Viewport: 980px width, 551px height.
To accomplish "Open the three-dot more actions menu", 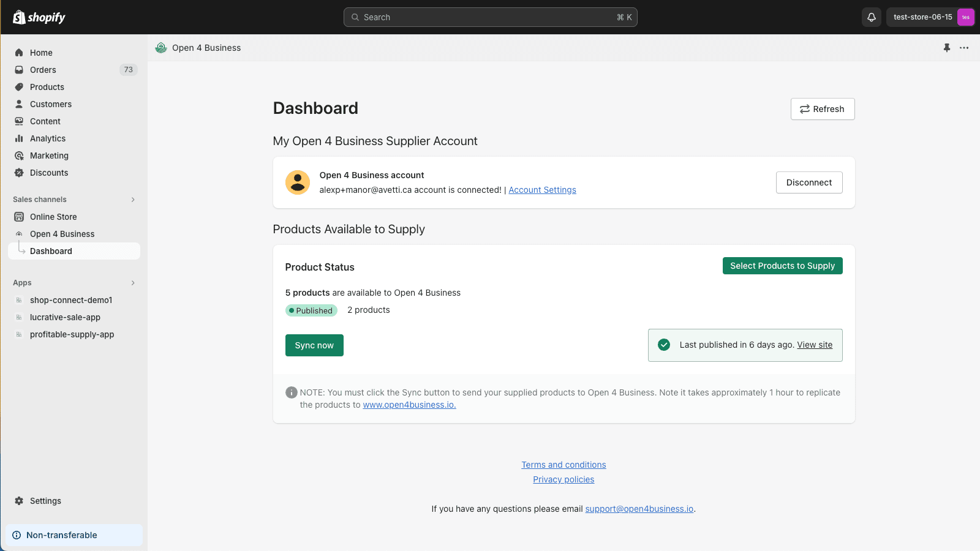I will click(964, 48).
